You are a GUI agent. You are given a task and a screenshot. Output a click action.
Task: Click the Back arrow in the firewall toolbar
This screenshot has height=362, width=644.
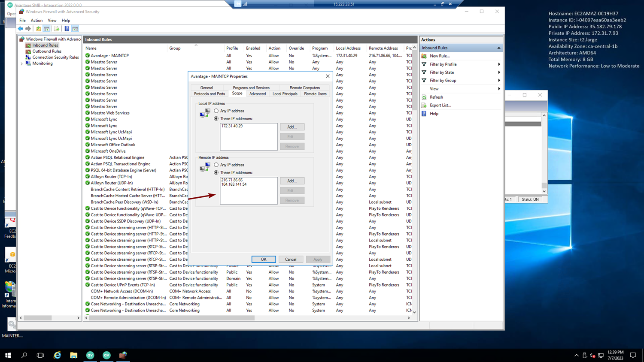20,29
